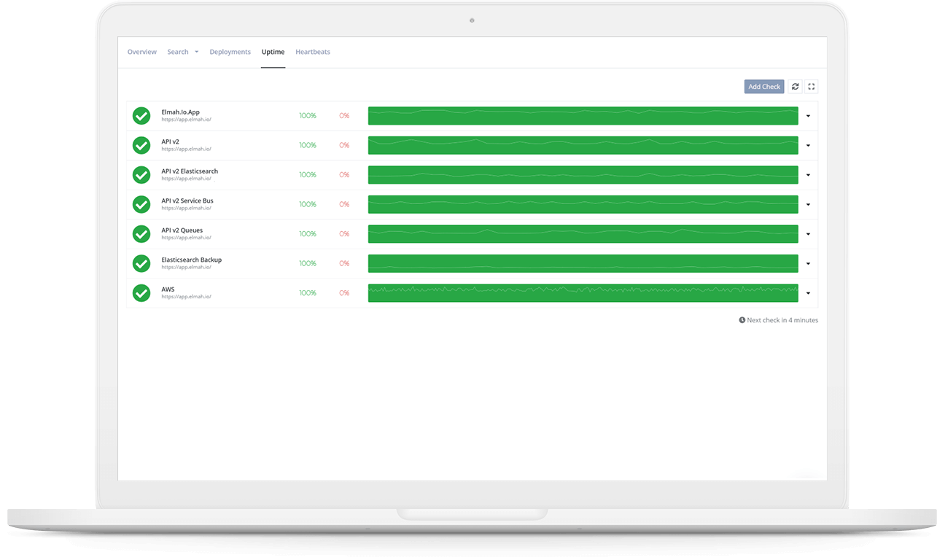This screenshot has width=937, height=560.
Task: Click the status icon for Elasticsearch Backup
Action: (x=141, y=263)
